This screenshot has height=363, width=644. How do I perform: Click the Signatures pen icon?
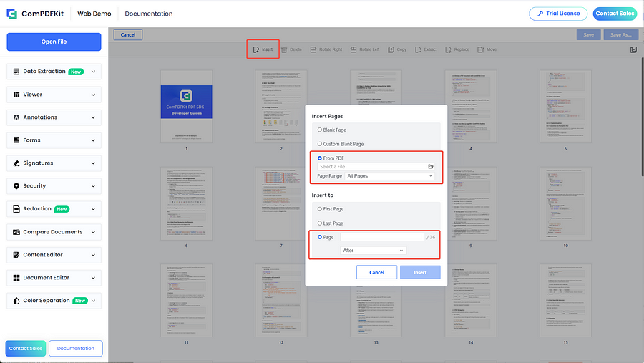pyautogui.click(x=16, y=163)
